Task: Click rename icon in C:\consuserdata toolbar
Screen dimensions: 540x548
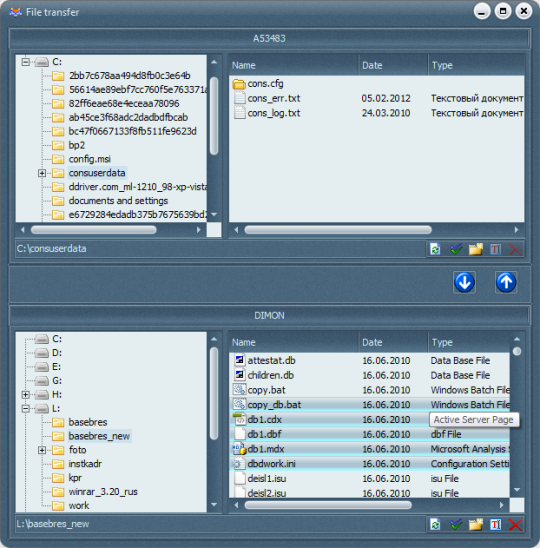Action: pos(496,249)
